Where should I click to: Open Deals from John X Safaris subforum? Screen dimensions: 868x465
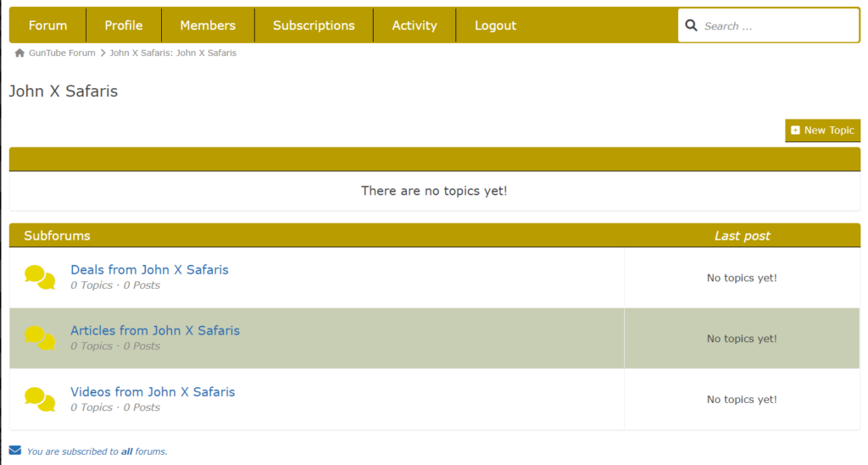pos(149,270)
